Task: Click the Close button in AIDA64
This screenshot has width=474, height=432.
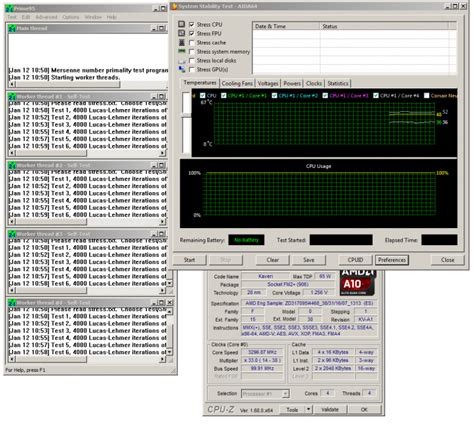Action: tap(448, 260)
